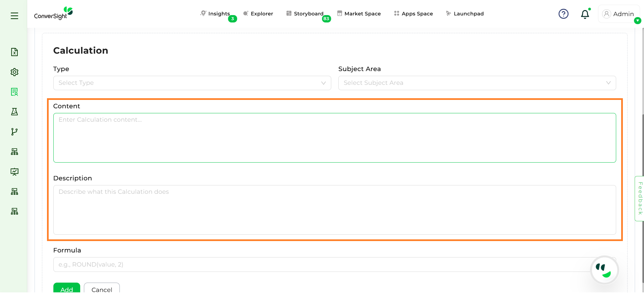Click the help question mark icon
The image size is (644, 293).
coord(563,14)
